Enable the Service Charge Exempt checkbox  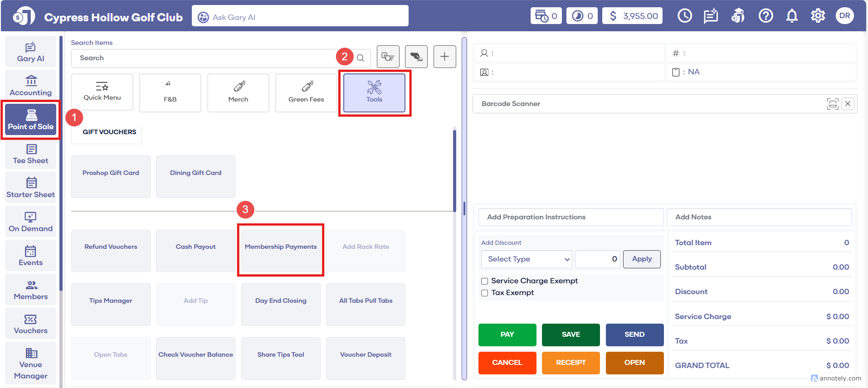pyautogui.click(x=485, y=281)
